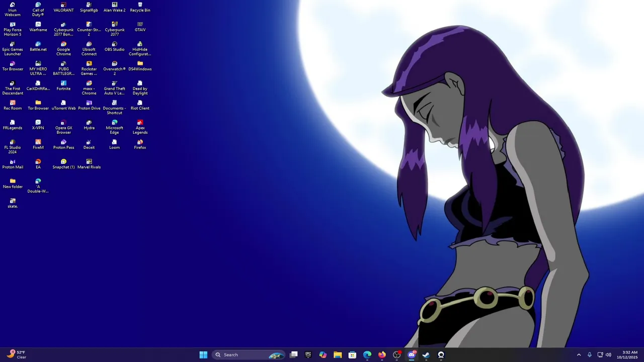Select the CarXDriftRa... desktop shortcut

[x=38, y=85]
